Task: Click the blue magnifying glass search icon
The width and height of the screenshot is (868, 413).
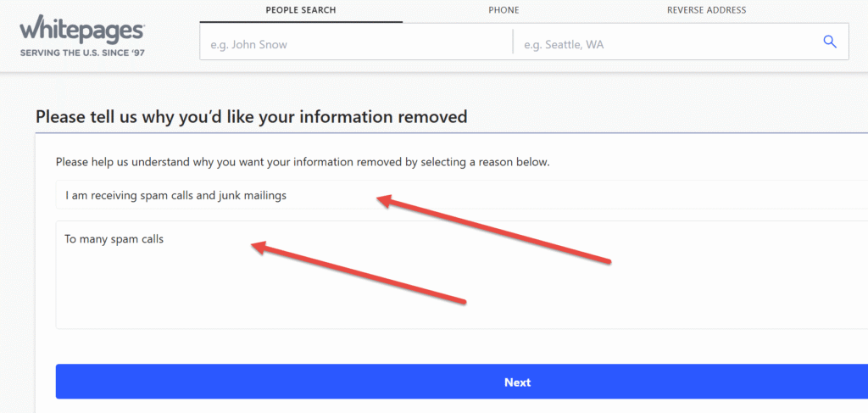Action: [829, 42]
